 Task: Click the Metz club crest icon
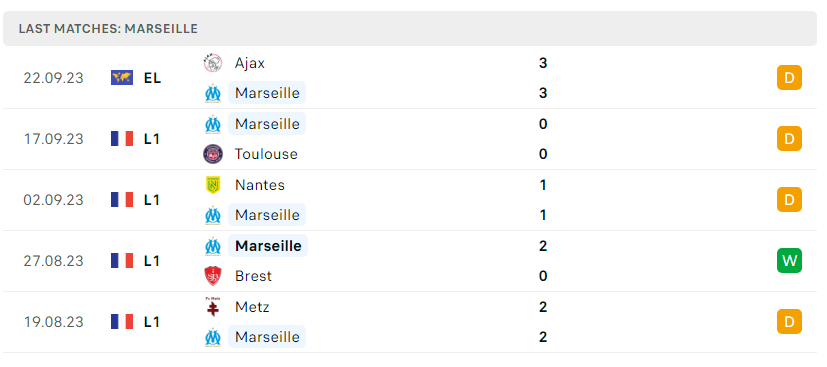click(x=213, y=307)
